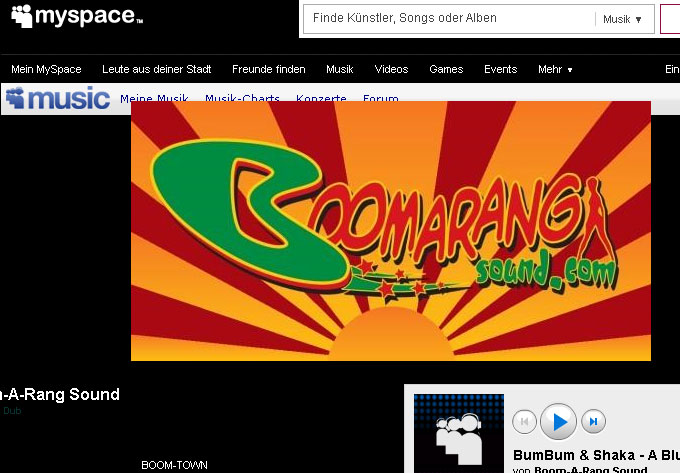Expand the Mehr navigation menu

[x=555, y=69]
